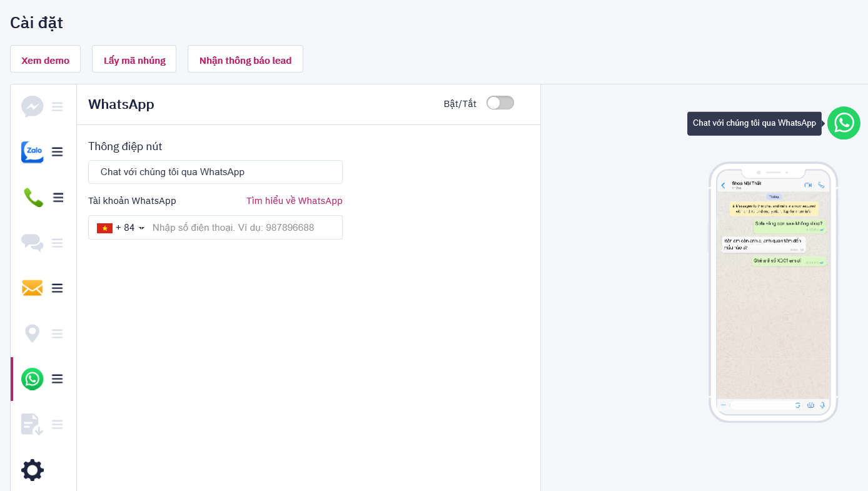Click the Lấy mã nhúng button
The image size is (868, 491).
tap(134, 59)
